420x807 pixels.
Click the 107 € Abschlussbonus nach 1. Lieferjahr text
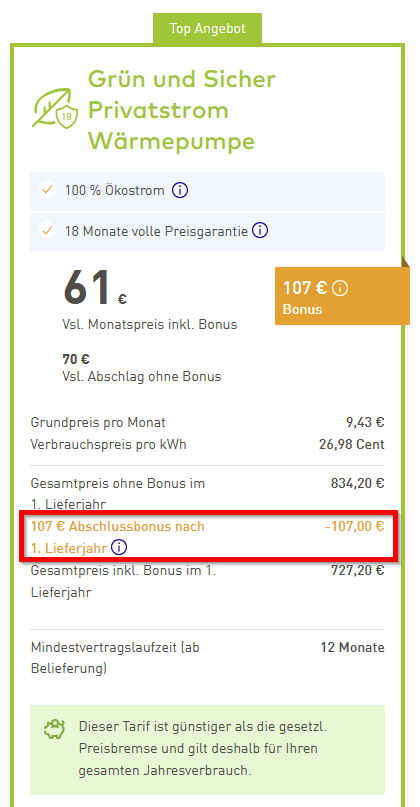(x=117, y=537)
